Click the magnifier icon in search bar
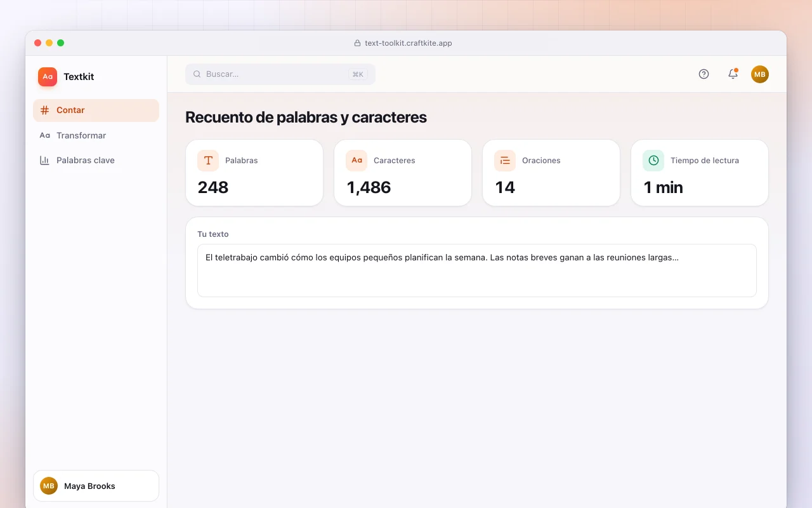 [197, 74]
